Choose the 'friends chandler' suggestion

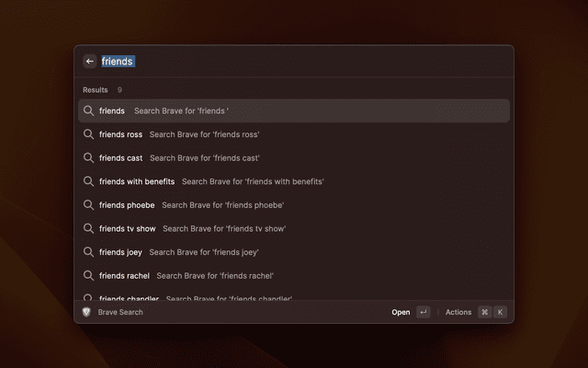point(129,297)
